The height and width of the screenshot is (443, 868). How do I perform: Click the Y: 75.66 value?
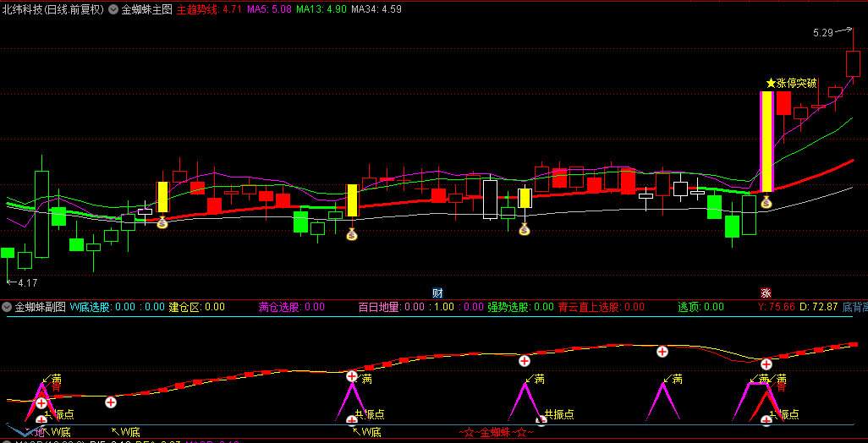776,306
